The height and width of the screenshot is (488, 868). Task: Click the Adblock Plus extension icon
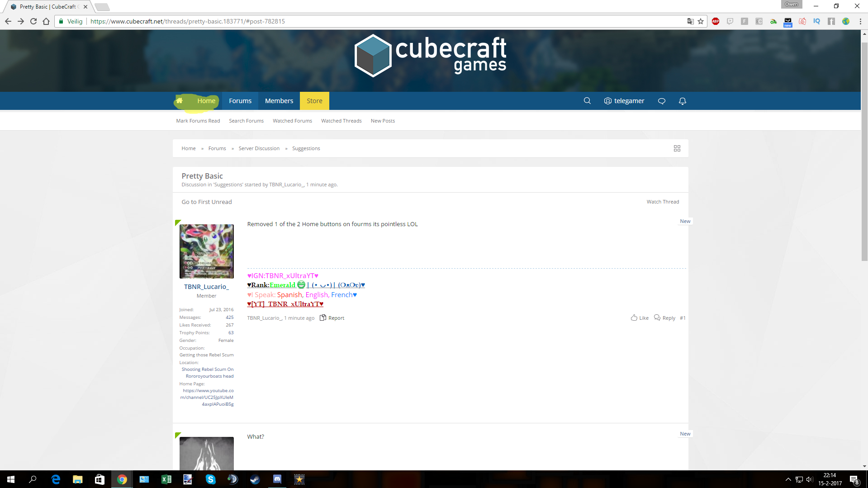point(716,21)
